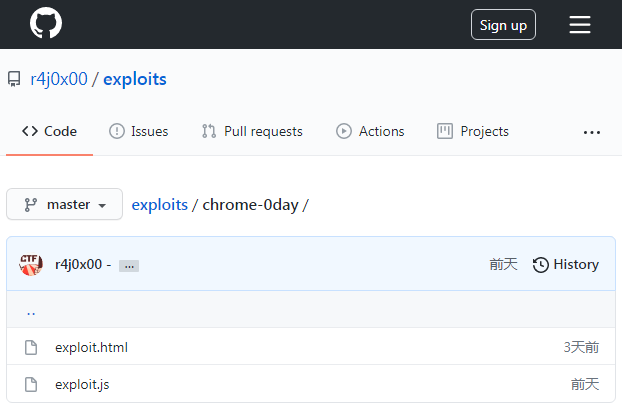Open the Actions tab
The width and height of the screenshot is (622, 408).
tap(370, 131)
